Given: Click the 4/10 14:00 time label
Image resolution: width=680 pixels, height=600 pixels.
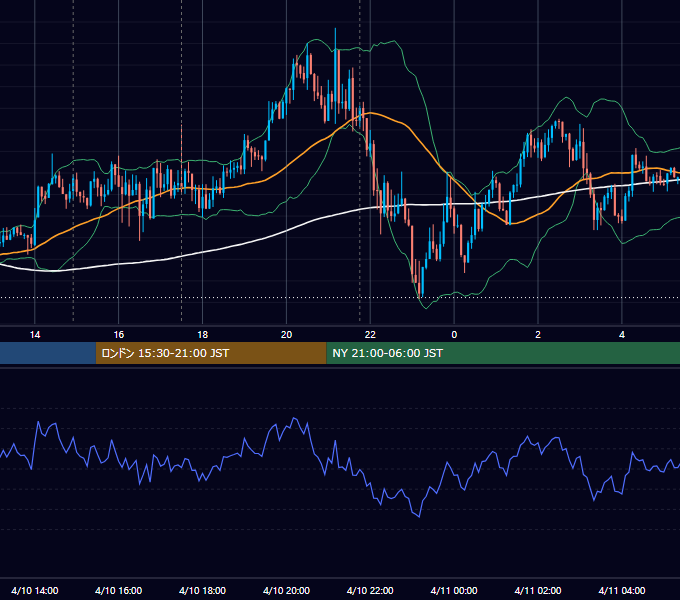Looking at the screenshot, I should click(x=35, y=590).
